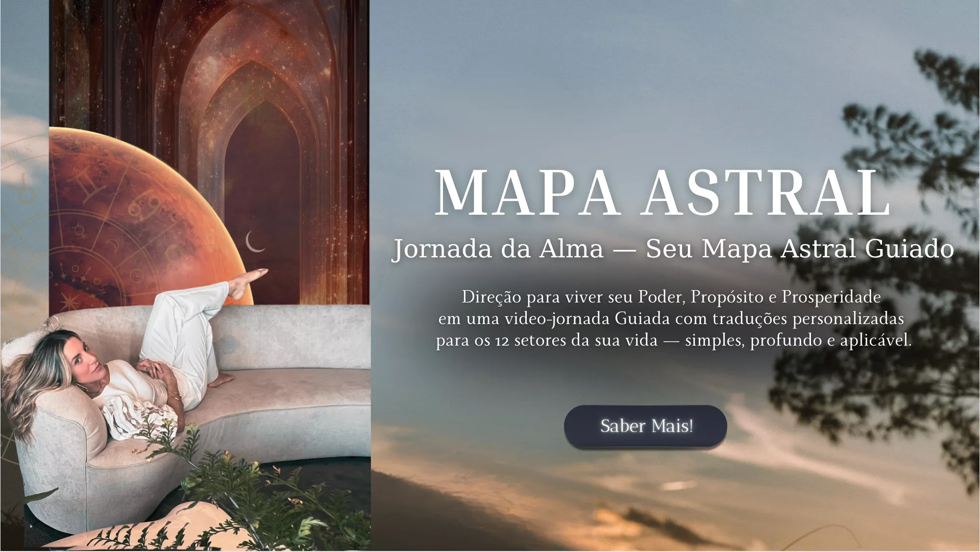The height and width of the screenshot is (552, 980).
Task: Click the line mentioning video-jornada Guiada
Action: click(x=671, y=319)
